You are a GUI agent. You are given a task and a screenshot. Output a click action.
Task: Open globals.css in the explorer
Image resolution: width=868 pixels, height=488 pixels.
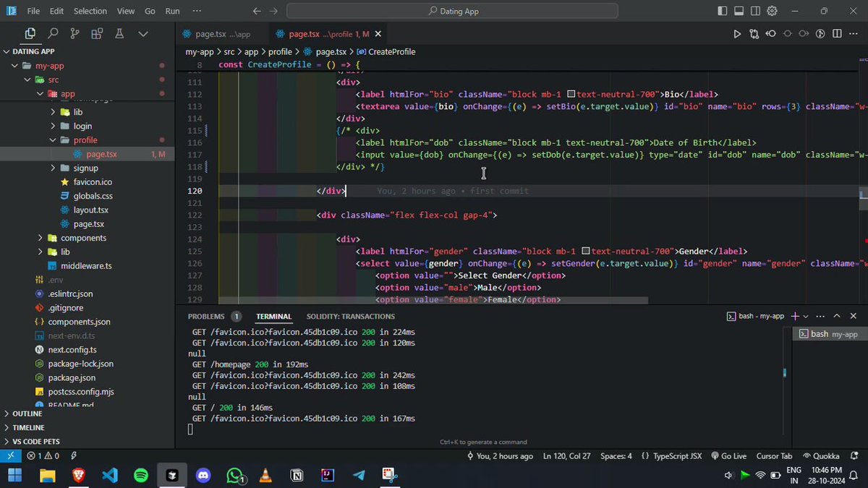pyautogui.click(x=87, y=196)
